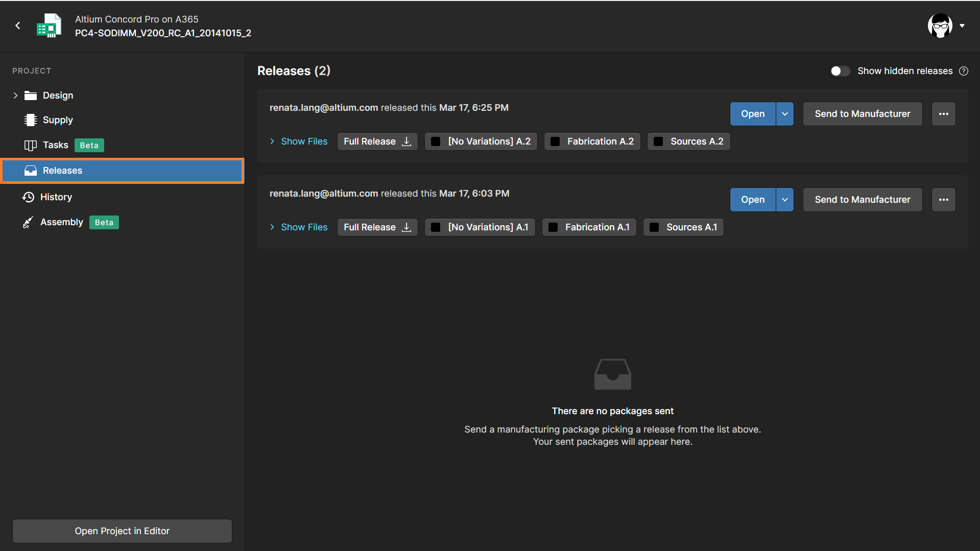The image size is (980, 551).
Task: Show files for the 6:03 PM release
Action: click(x=304, y=227)
